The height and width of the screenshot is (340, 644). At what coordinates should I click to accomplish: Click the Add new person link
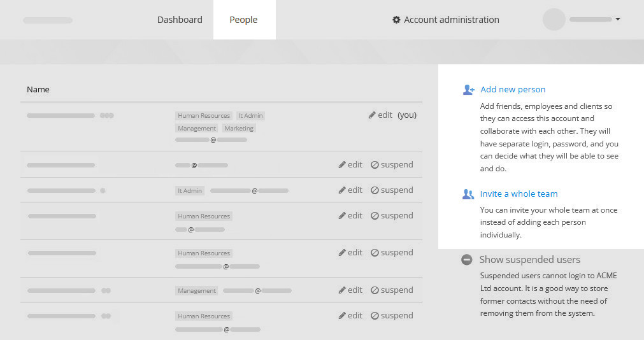tap(513, 90)
